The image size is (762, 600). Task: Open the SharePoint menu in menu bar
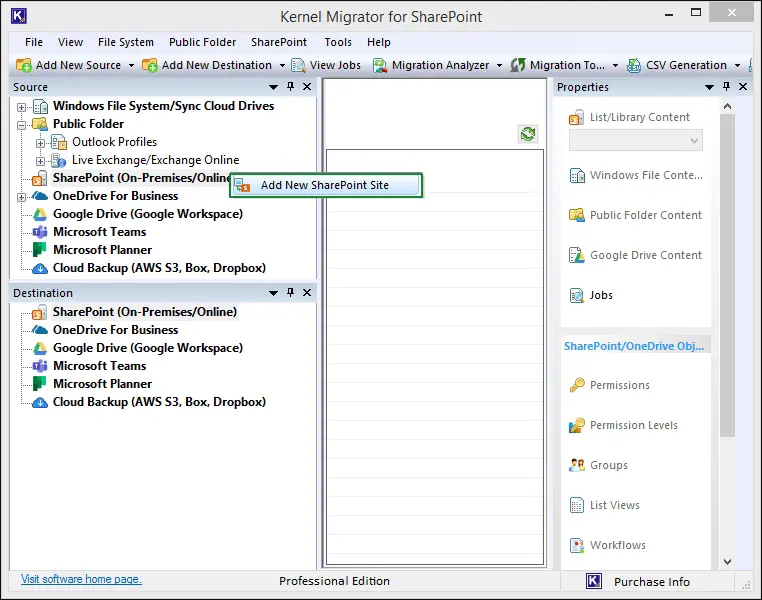point(279,42)
